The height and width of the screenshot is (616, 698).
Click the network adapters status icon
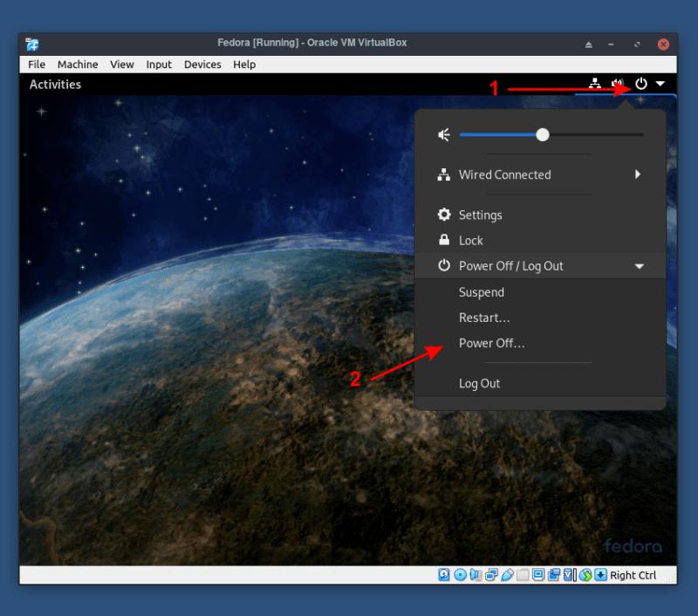point(489,575)
